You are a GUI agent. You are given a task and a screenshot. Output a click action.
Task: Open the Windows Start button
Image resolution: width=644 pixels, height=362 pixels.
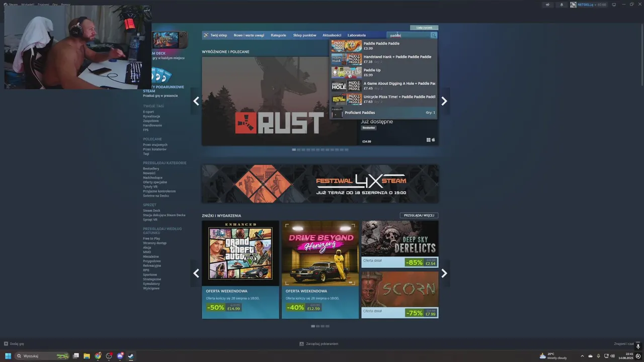[x=8, y=356]
